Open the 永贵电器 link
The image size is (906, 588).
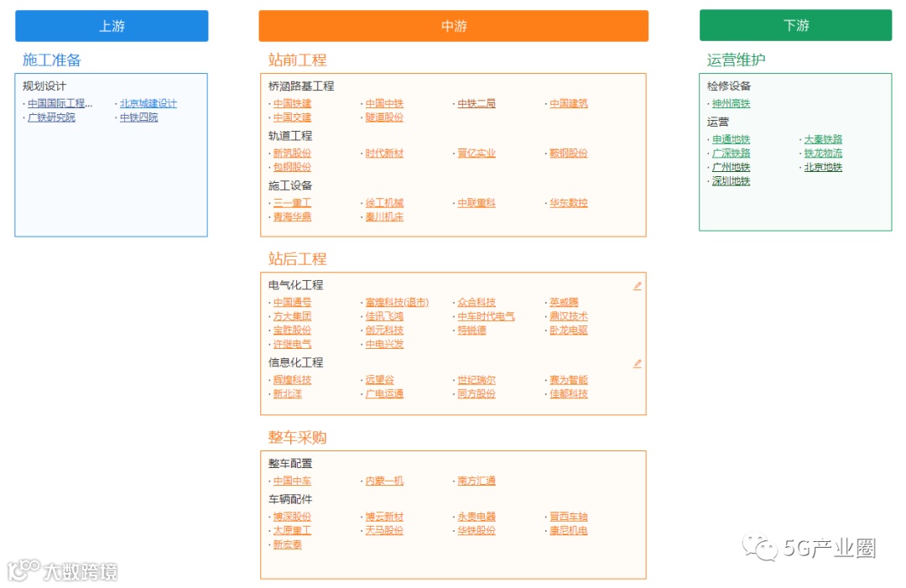(476, 517)
